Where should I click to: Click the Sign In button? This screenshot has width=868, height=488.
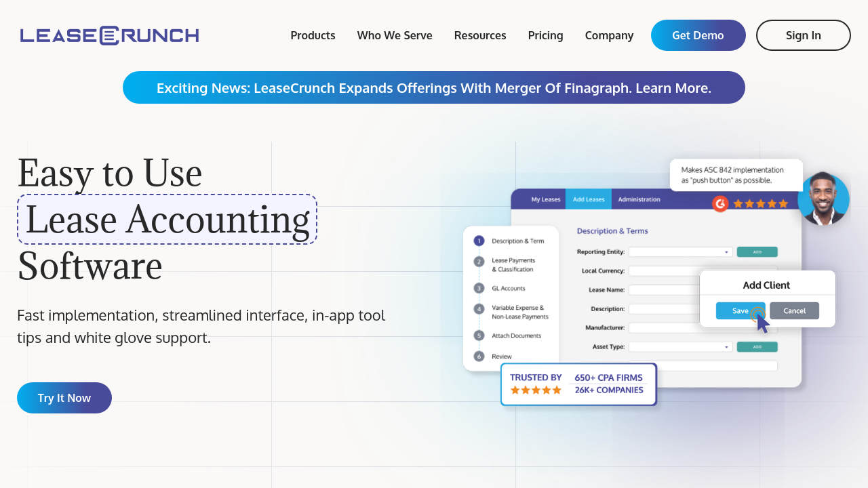803,35
